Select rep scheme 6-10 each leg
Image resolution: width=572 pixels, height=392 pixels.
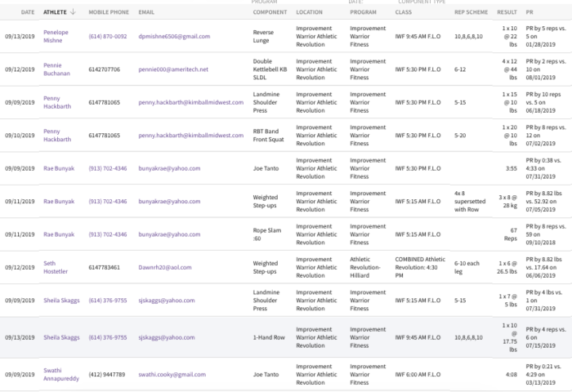click(x=467, y=267)
